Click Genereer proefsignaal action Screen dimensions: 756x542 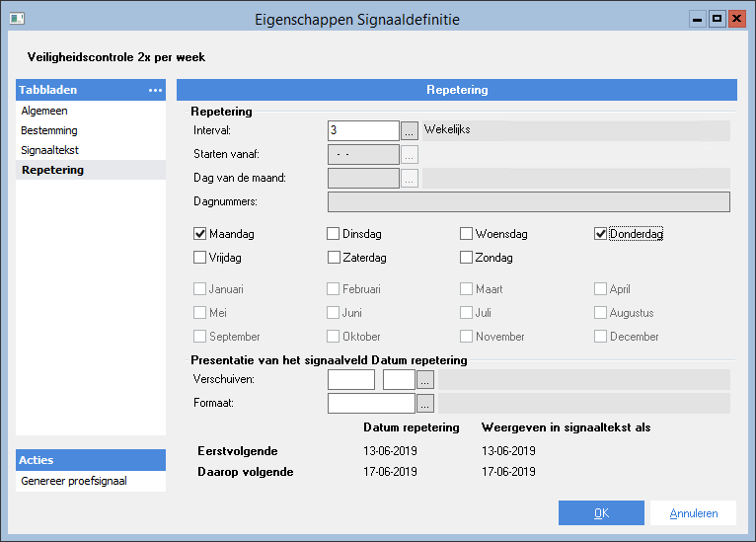pos(74,482)
